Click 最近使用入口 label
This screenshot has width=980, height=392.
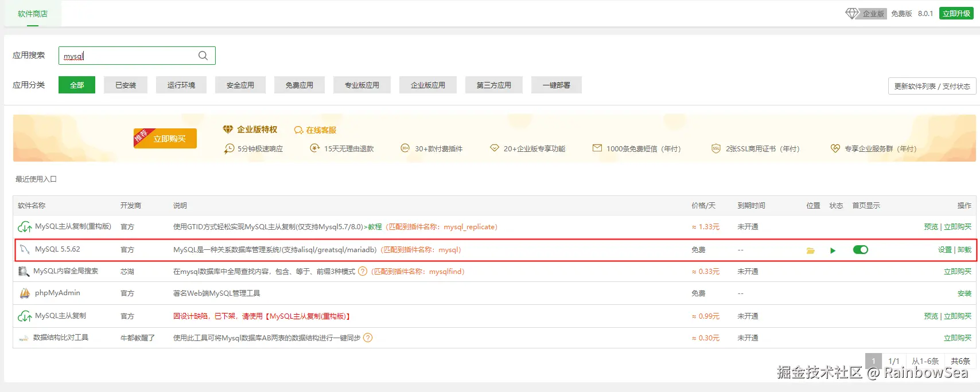click(x=36, y=179)
